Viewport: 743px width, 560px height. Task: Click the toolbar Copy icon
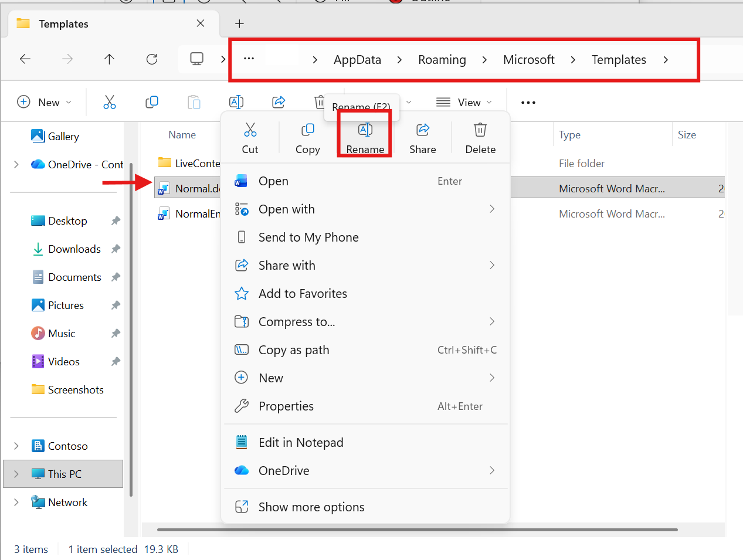pos(152,102)
